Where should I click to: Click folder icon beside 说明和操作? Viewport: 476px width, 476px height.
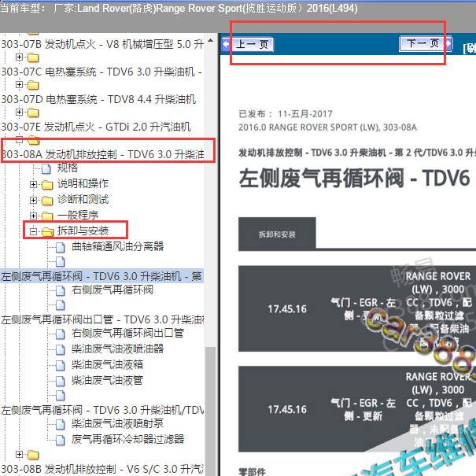coord(47,184)
